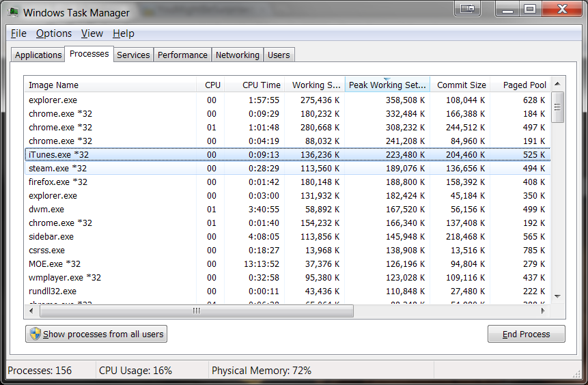The image size is (588, 385).
Task: Click the shield icon on Show processes button
Action: point(35,334)
